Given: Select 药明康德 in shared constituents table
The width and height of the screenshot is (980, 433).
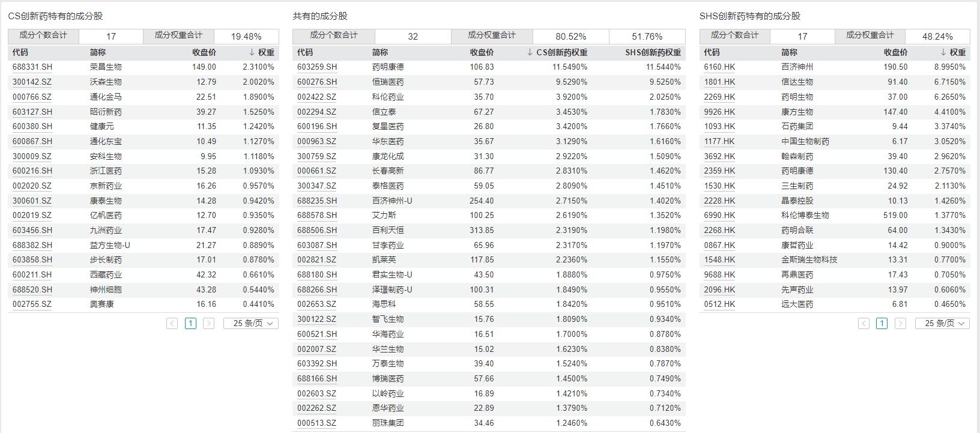Looking at the screenshot, I should (x=388, y=67).
